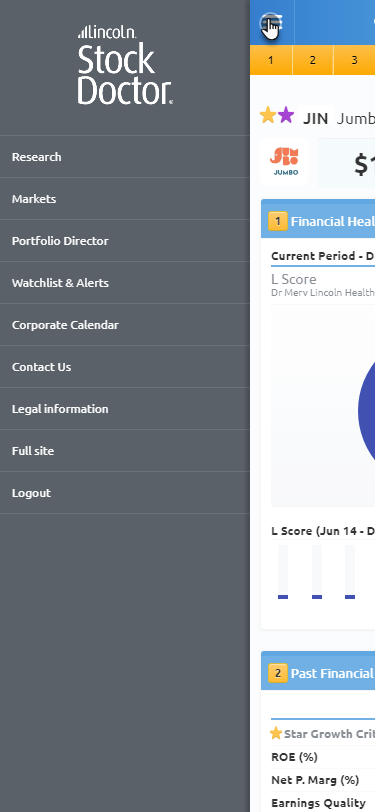Click the Lincoln Stock Doctor logo
Viewport: 375px width, 812px height.
coord(125,65)
